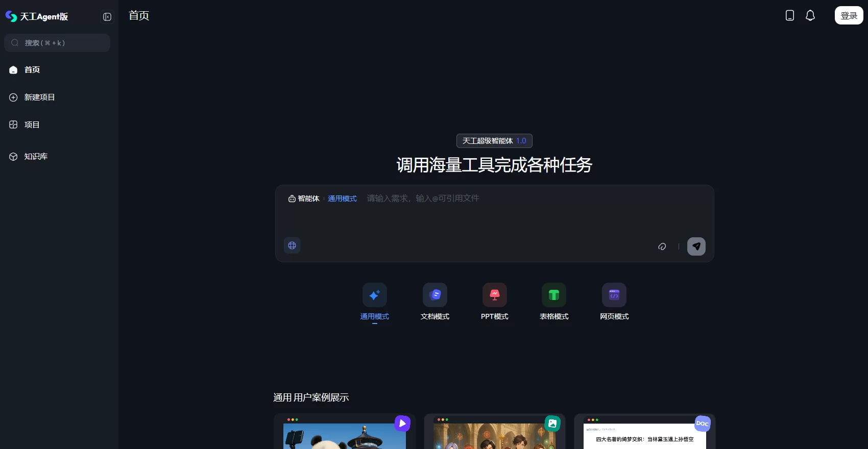Choose the PPT模式 option
Image resolution: width=868 pixels, height=449 pixels.
click(494, 295)
